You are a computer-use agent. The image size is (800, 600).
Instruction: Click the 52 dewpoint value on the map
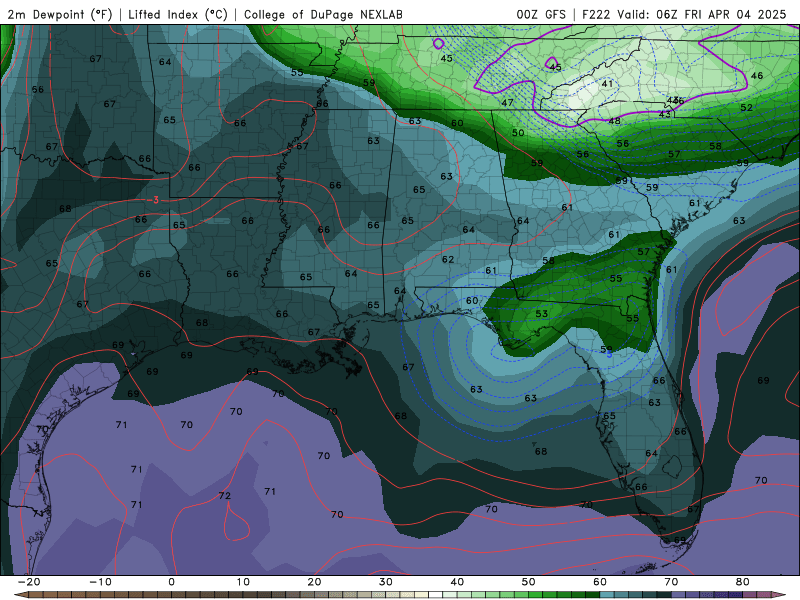(746, 108)
